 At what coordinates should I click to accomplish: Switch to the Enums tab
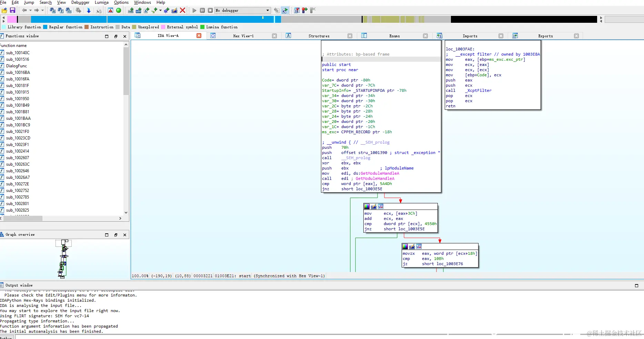pos(394,36)
